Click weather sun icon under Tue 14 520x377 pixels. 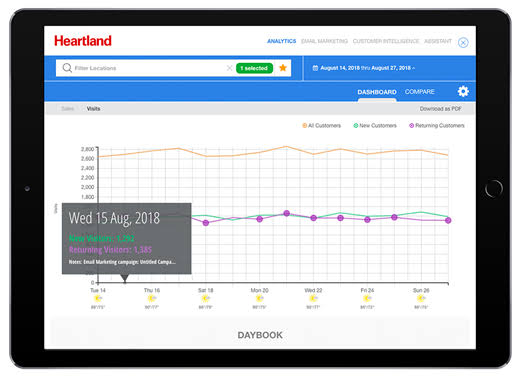click(x=98, y=298)
